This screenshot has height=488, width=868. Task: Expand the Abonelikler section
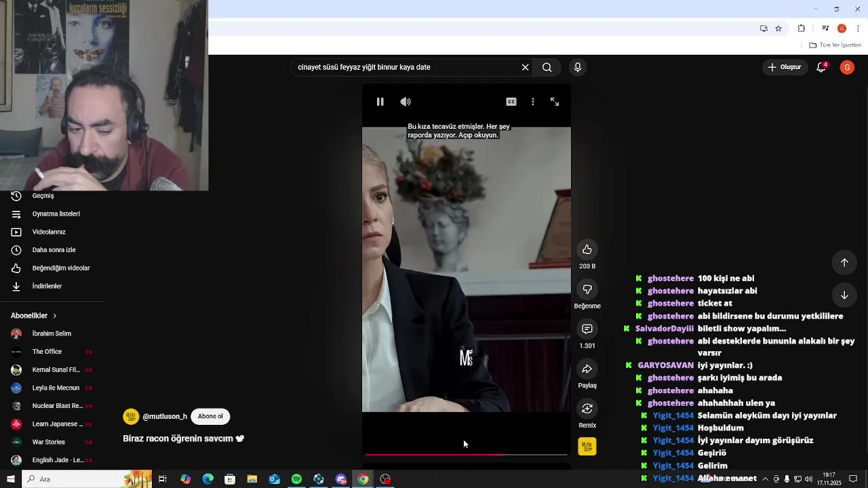34,316
